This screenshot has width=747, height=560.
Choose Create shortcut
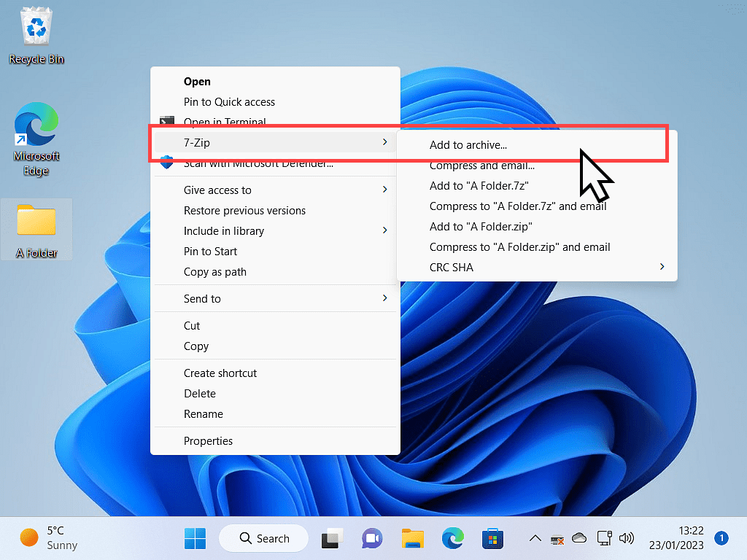pos(275,373)
